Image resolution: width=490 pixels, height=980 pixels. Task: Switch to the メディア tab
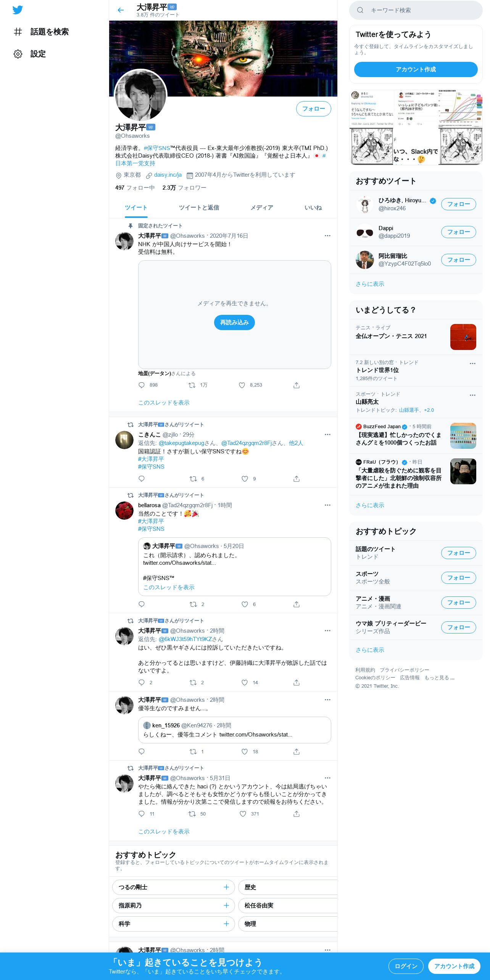click(262, 208)
